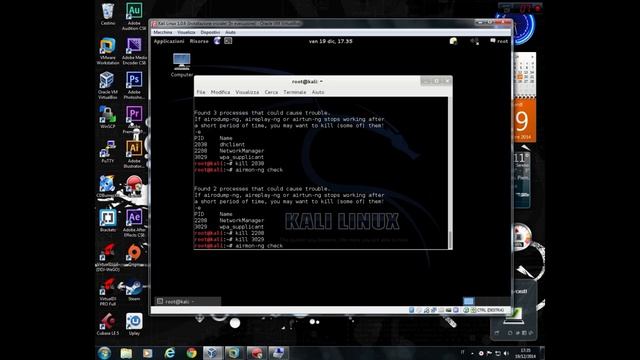Open WinSCP desktop shortcut
The height and width of the screenshot is (360, 640).
pos(108,117)
